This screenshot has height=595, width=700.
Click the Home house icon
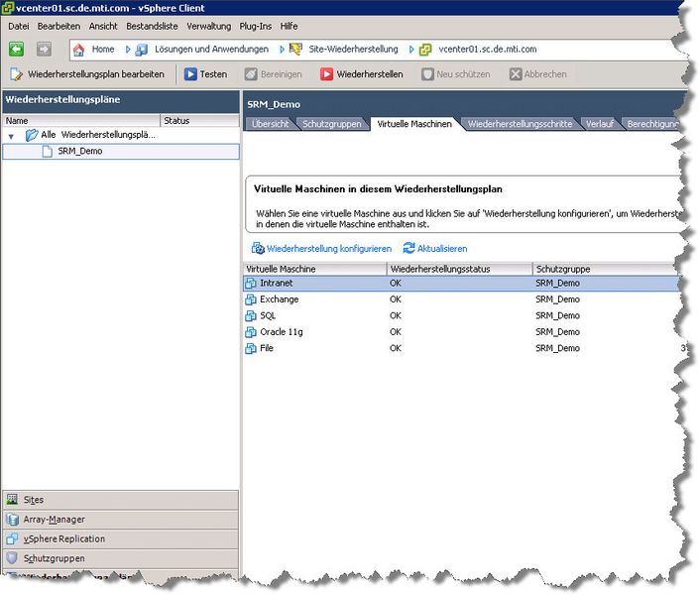(78, 50)
